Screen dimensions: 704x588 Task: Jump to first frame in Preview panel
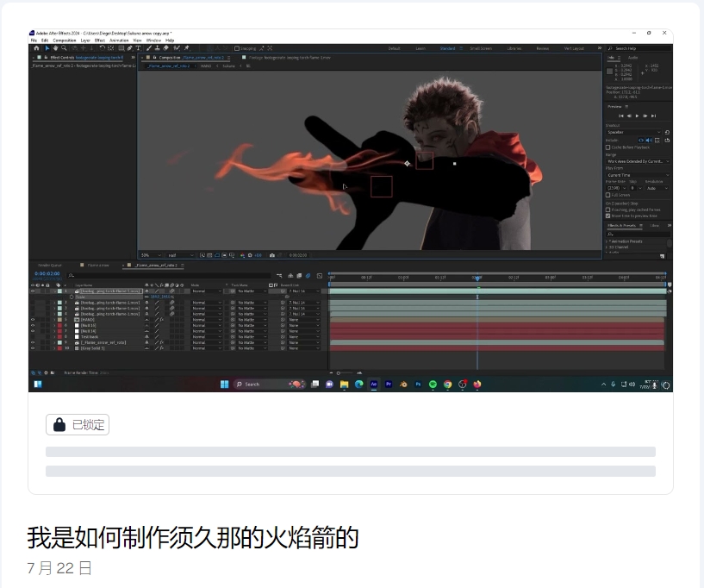click(x=621, y=116)
